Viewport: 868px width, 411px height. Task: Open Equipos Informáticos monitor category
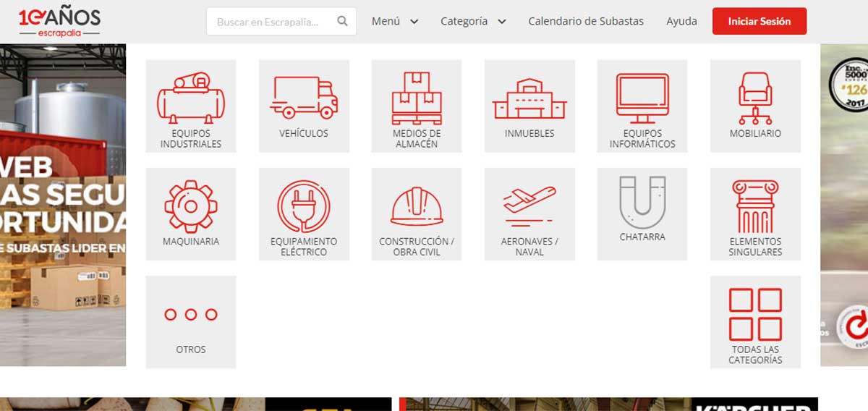point(642,98)
